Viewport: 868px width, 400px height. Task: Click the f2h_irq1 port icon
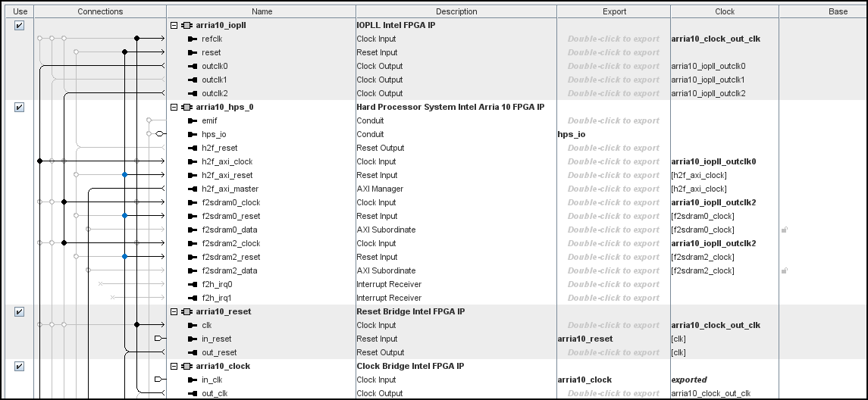tap(193, 298)
